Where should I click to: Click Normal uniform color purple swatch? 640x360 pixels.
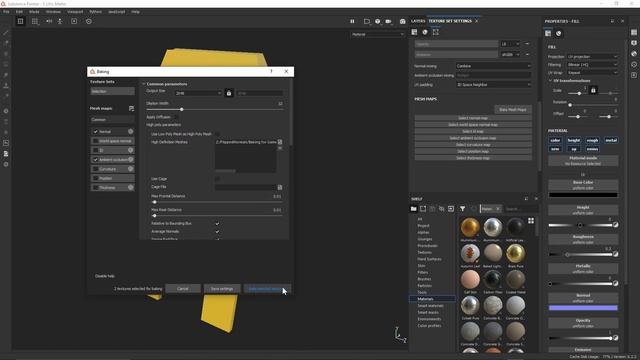(583, 308)
